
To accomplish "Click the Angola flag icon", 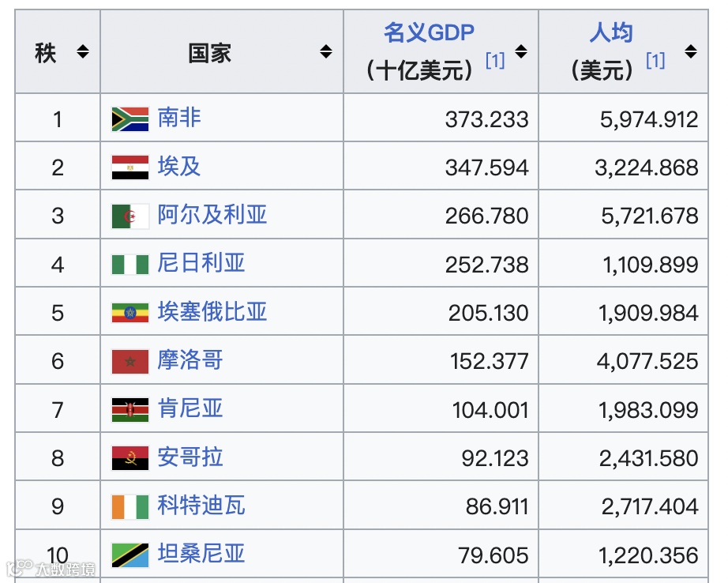I will point(130,458).
